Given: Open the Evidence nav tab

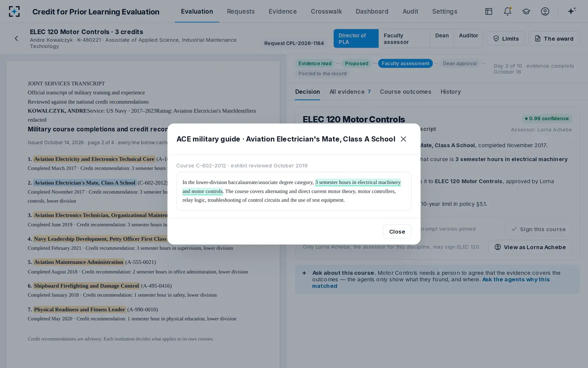Looking at the screenshot, I should coord(283,11).
